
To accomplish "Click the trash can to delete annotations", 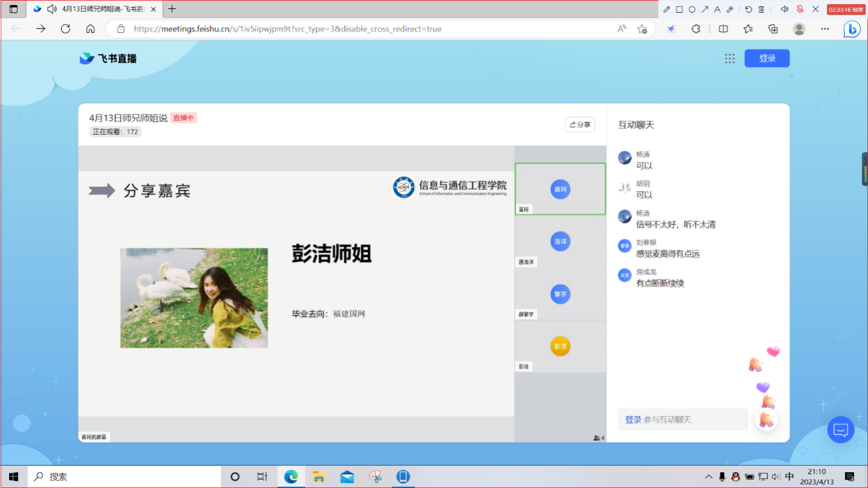I will (x=762, y=9).
